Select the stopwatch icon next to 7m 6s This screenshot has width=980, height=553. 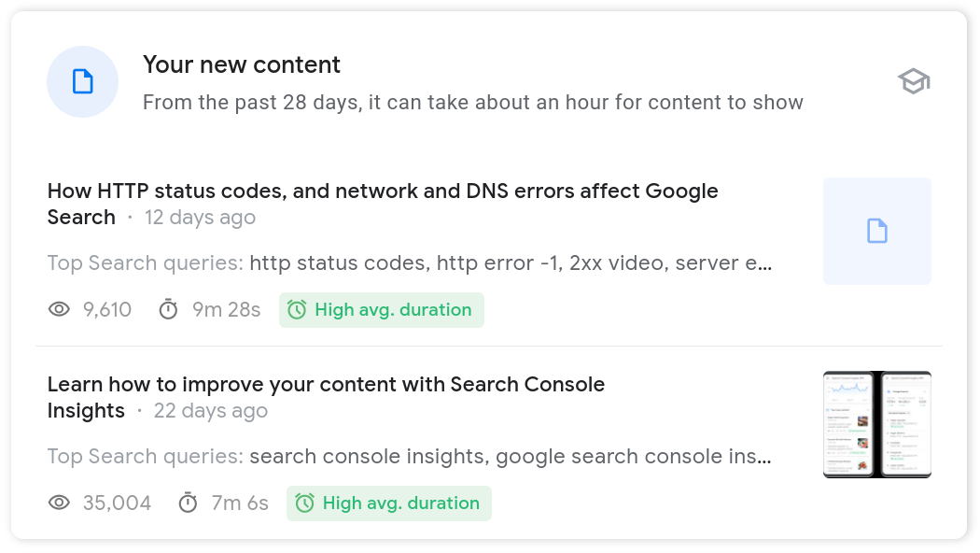[191, 503]
